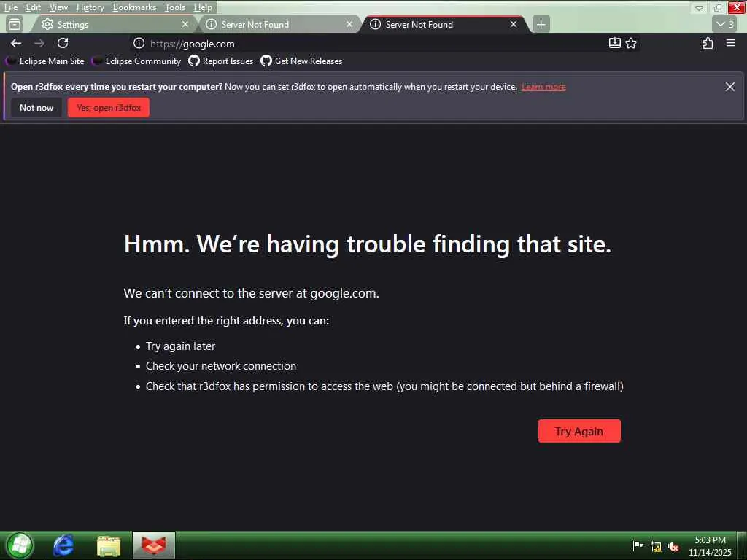Open Report Issues bookmark
The height and width of the screenshot is (560, 747).
point(220,61)
